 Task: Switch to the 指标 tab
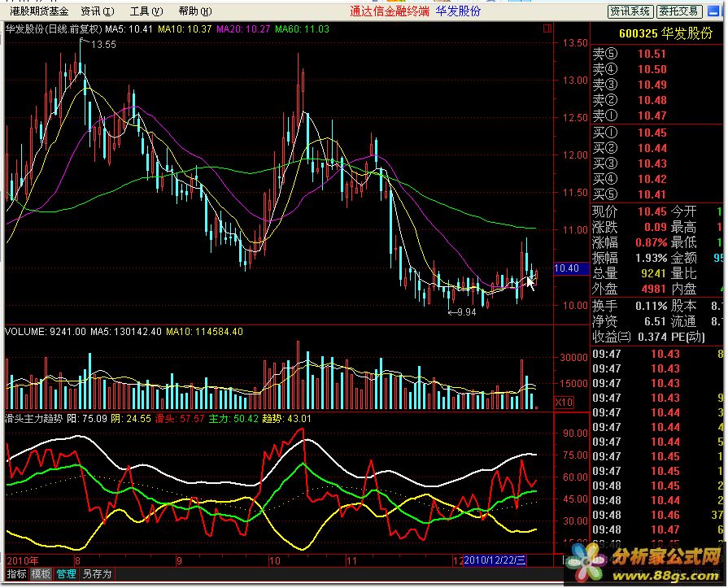[17, 574]
